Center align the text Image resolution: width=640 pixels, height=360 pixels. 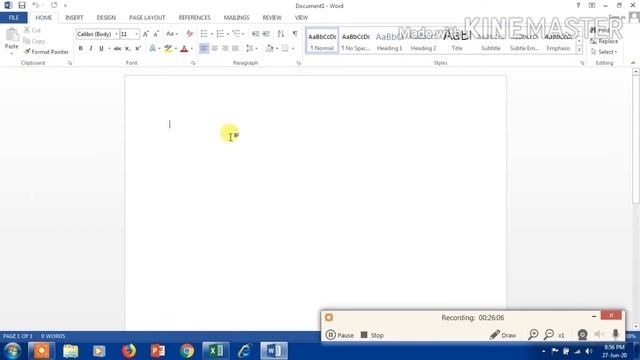click(214, 49)
